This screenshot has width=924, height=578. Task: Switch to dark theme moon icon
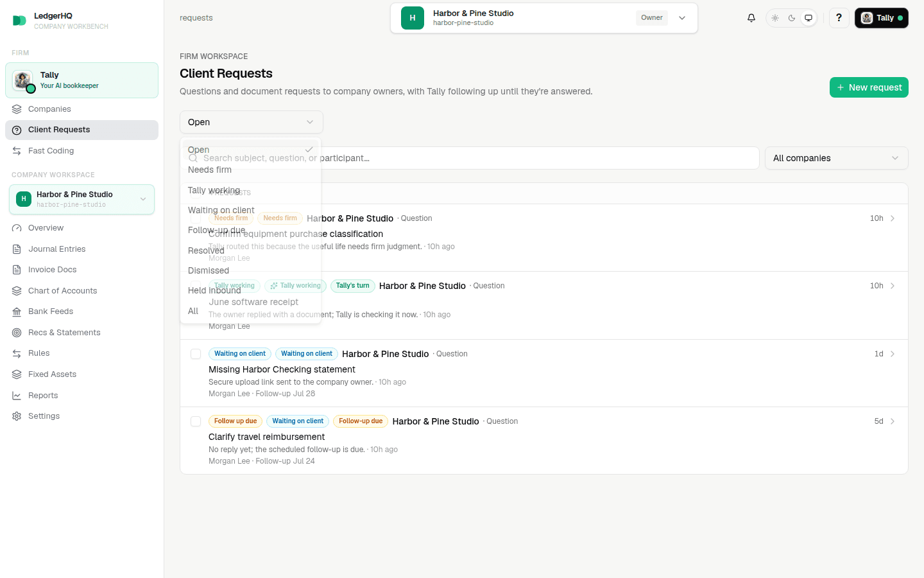click(x=792, y=18)
